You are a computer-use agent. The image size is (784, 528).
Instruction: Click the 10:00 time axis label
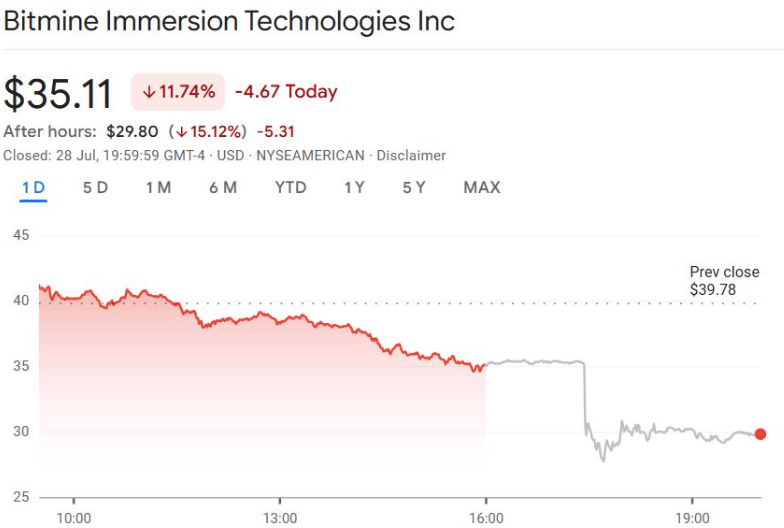click(x=74, y=518)
